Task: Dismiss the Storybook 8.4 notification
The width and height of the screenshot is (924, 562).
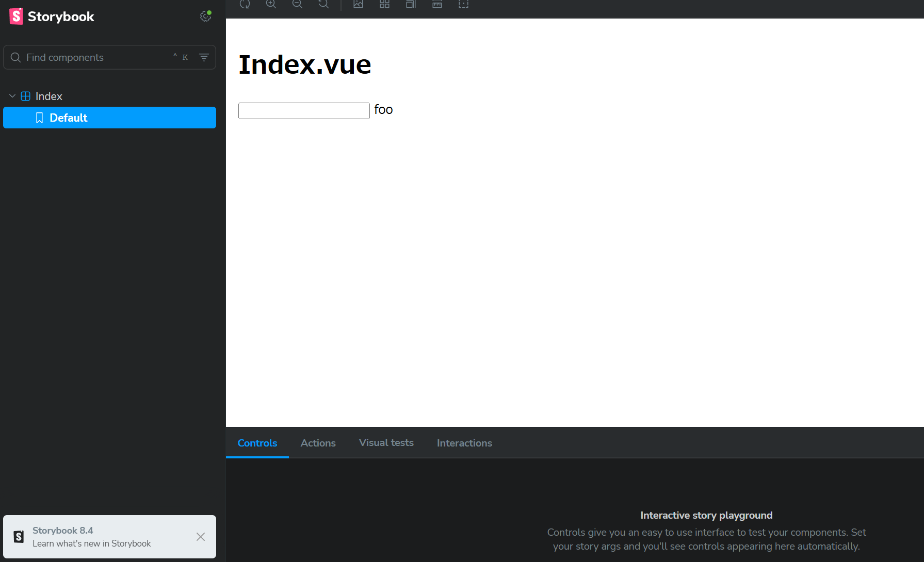Action: pyautogui.click(x=201, y=537)
